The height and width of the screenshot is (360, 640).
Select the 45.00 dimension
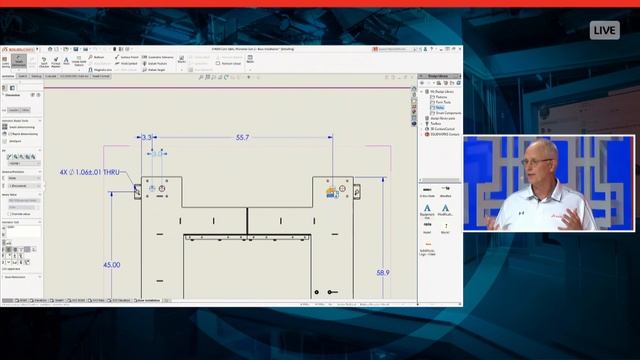[x=111, y=265]
